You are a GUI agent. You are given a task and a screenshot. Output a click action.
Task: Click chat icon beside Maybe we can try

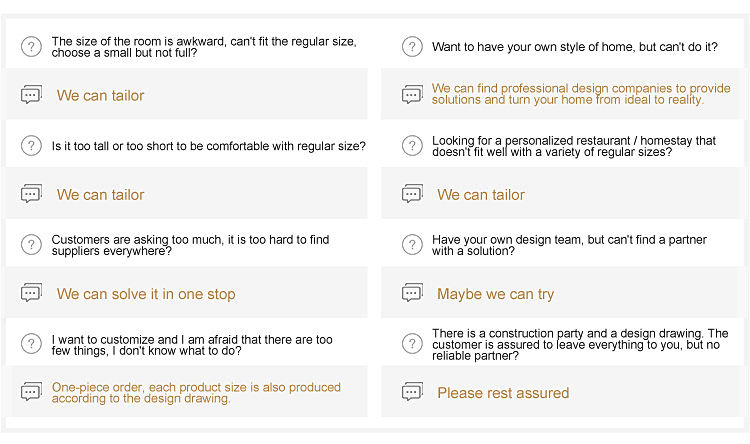pyautogui.click(x=412, y=293)
